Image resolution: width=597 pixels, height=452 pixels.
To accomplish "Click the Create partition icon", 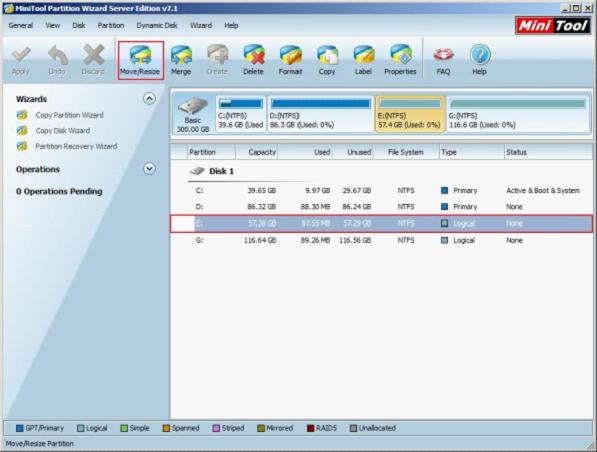I will 217,55.
